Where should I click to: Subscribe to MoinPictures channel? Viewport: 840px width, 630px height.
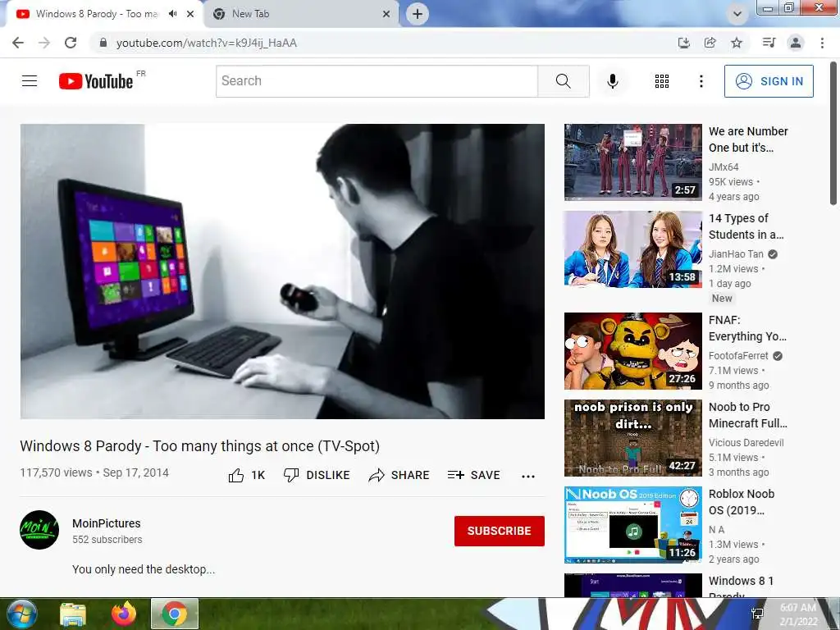tap(500, 531)
